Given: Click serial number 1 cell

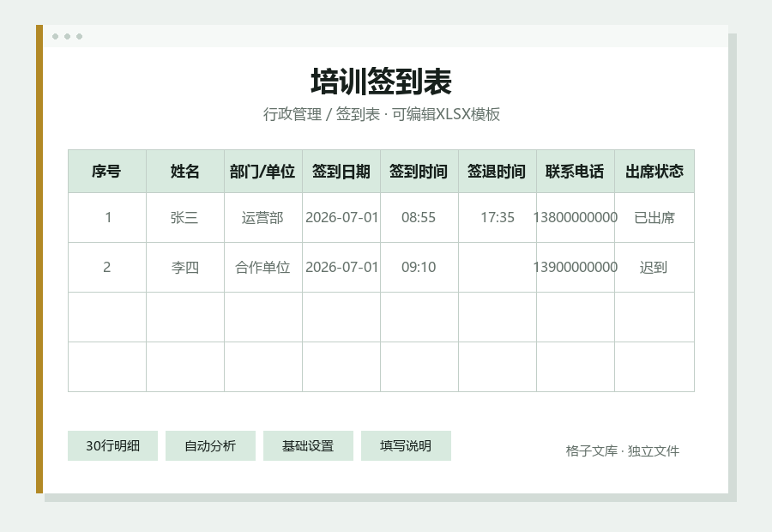Looking at the screenshot, I should click(107, 218).
